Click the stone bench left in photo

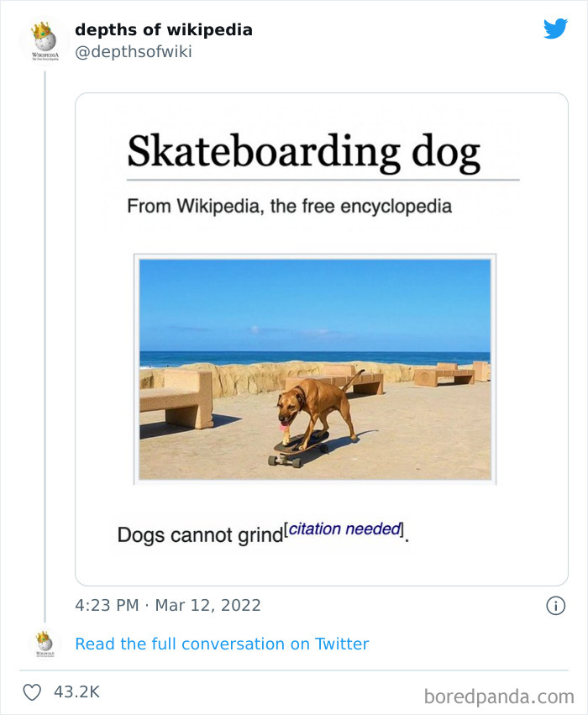pyautogui.click(x=176, y=399)
